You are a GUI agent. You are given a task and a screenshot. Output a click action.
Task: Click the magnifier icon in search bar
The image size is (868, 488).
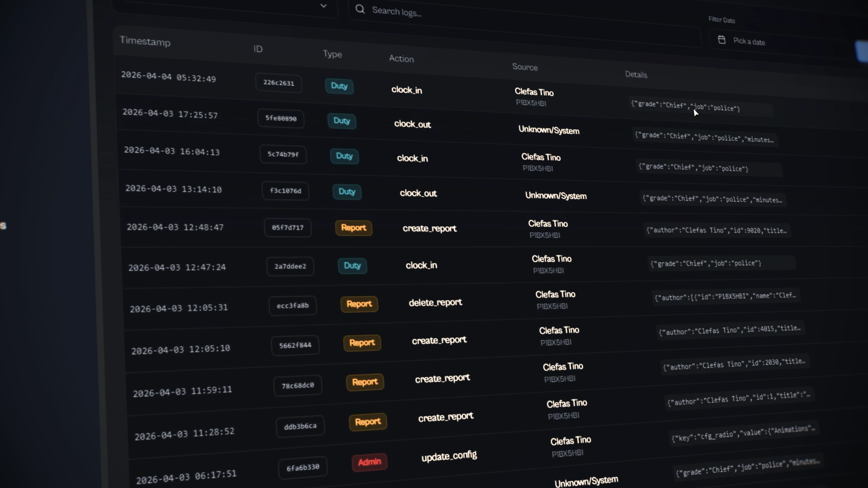coord(360,9)
